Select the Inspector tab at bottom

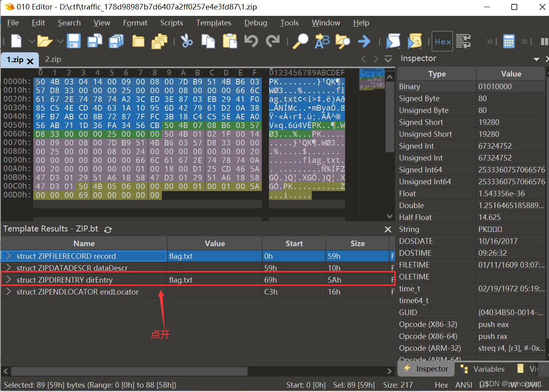(426, 369)
